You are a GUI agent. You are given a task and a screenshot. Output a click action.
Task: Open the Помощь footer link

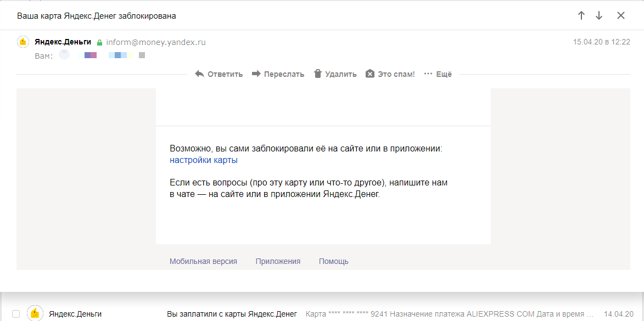pyautogui.click(x=334, y=261)
